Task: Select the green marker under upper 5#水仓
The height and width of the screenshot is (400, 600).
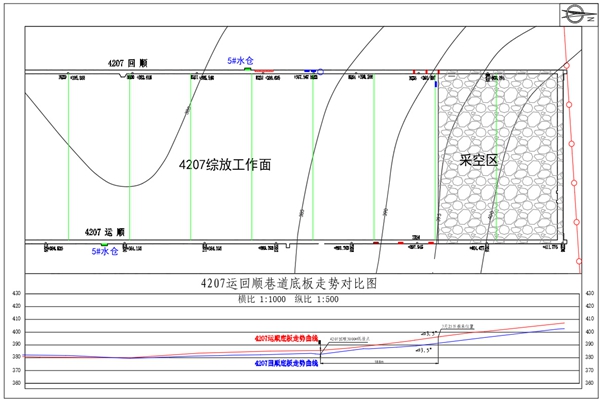Action: [246, 70]
